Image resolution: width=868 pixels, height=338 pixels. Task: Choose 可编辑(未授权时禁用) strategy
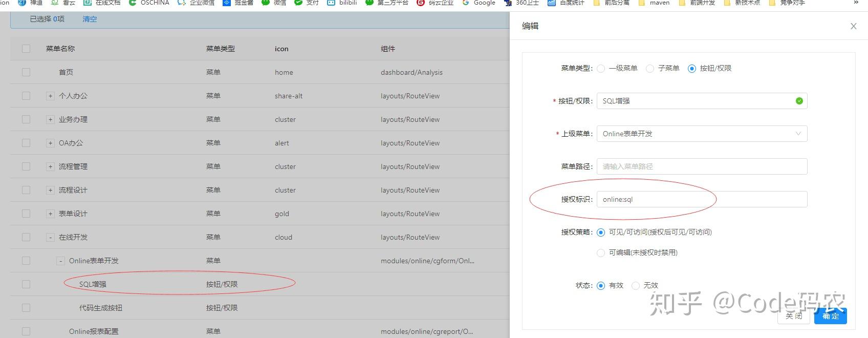click(601, 252)
